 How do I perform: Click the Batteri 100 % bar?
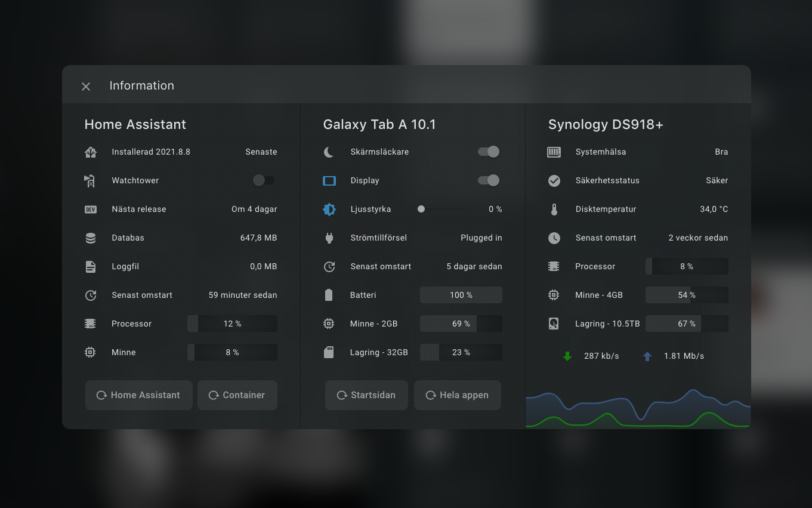pyautogui.click(x=461, y=295)
